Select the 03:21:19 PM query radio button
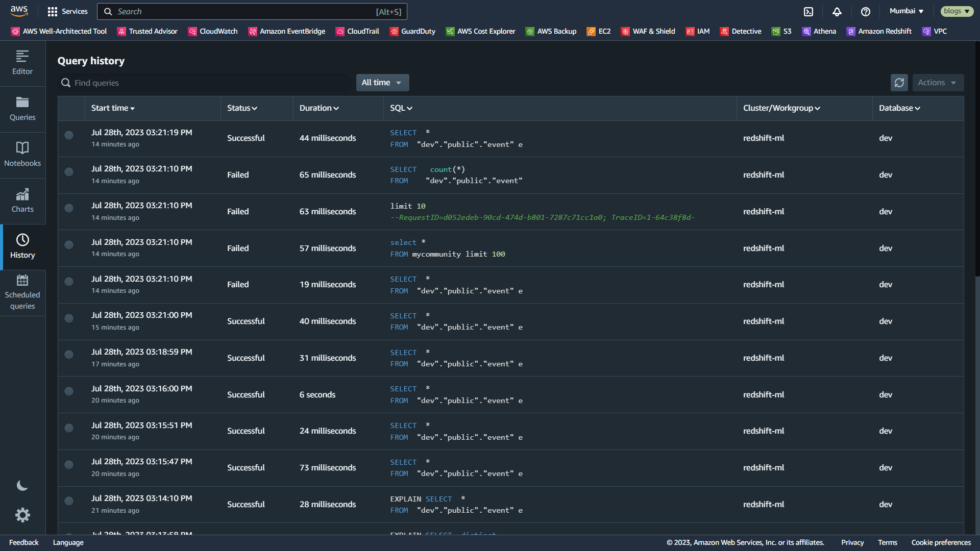This screenshot has height=551, width=980. tap(69, 135)
